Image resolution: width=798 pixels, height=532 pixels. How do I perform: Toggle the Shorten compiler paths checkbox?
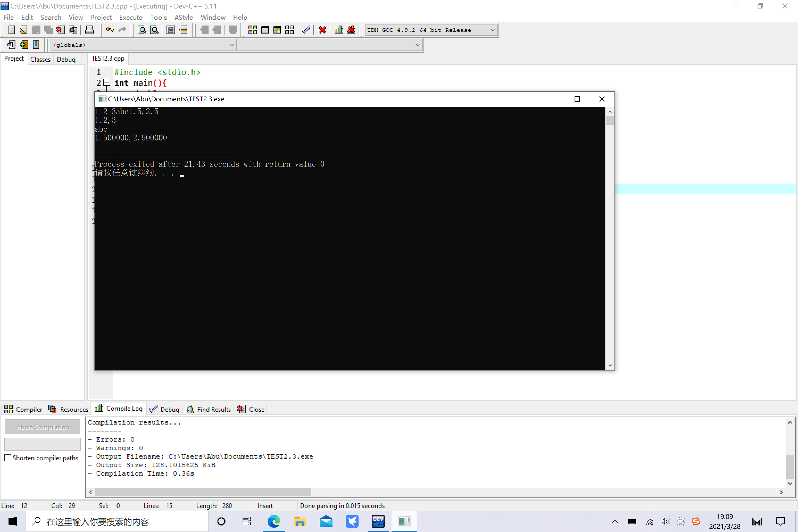(x=8, y=458)
